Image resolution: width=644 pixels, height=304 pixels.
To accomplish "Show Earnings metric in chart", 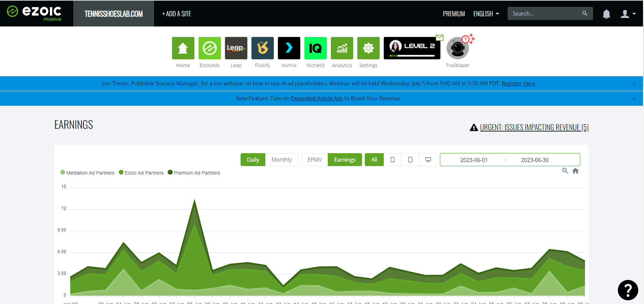I will tap(345, 160).
